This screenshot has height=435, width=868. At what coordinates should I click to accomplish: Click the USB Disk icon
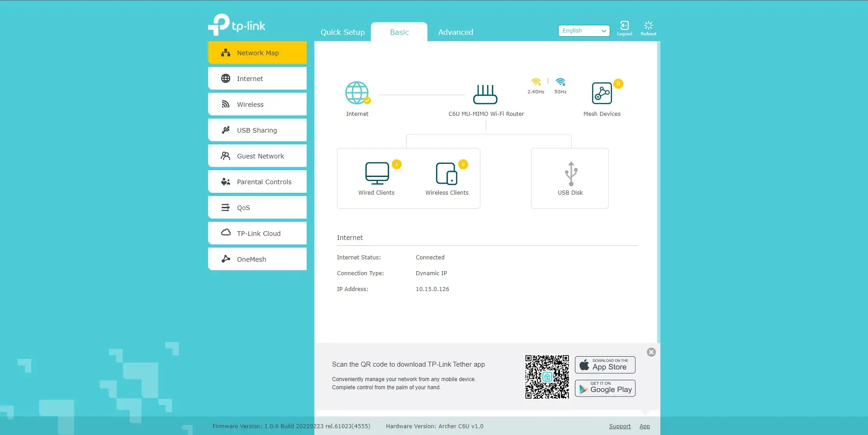tap(571, 173)
